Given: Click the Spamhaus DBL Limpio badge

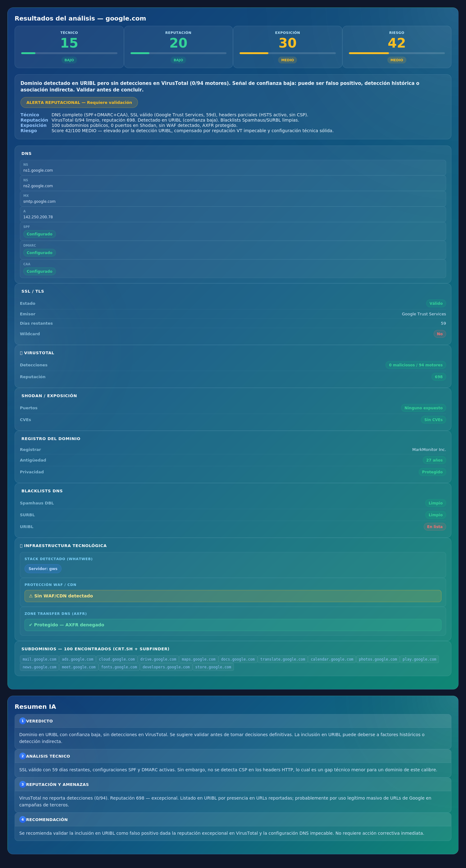Looking at the screenshot, I should point(435,503).
